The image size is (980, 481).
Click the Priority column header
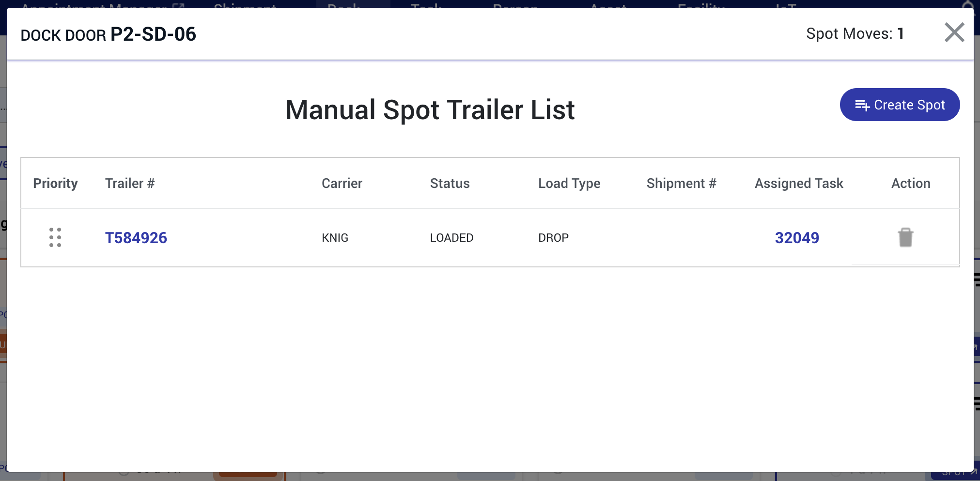point(55,183)
